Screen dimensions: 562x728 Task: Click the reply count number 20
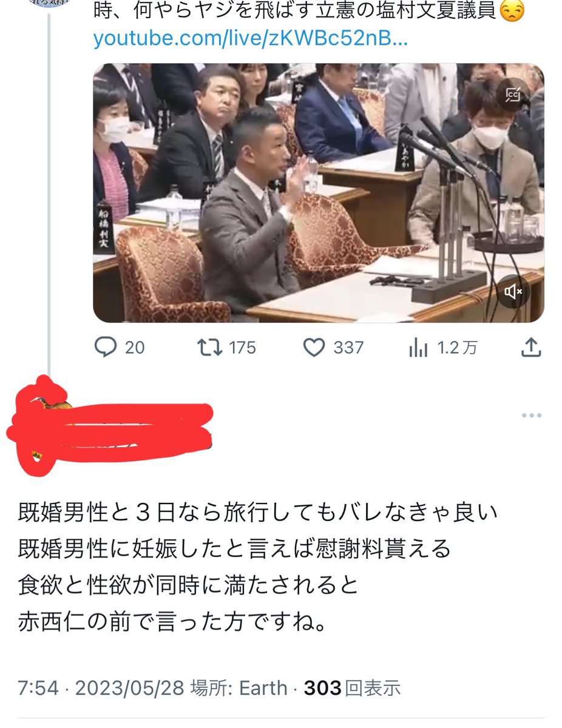[x=135, y=347]
